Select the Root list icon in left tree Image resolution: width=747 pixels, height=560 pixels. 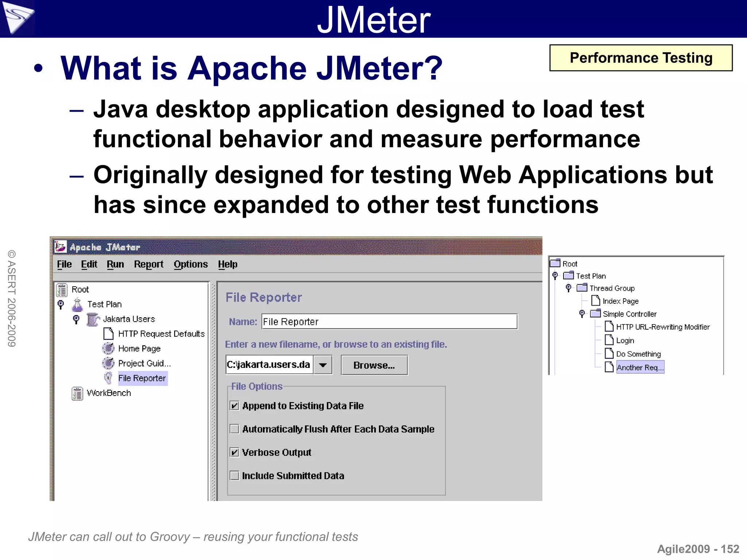pyautogui.click(x=62, y=290)
